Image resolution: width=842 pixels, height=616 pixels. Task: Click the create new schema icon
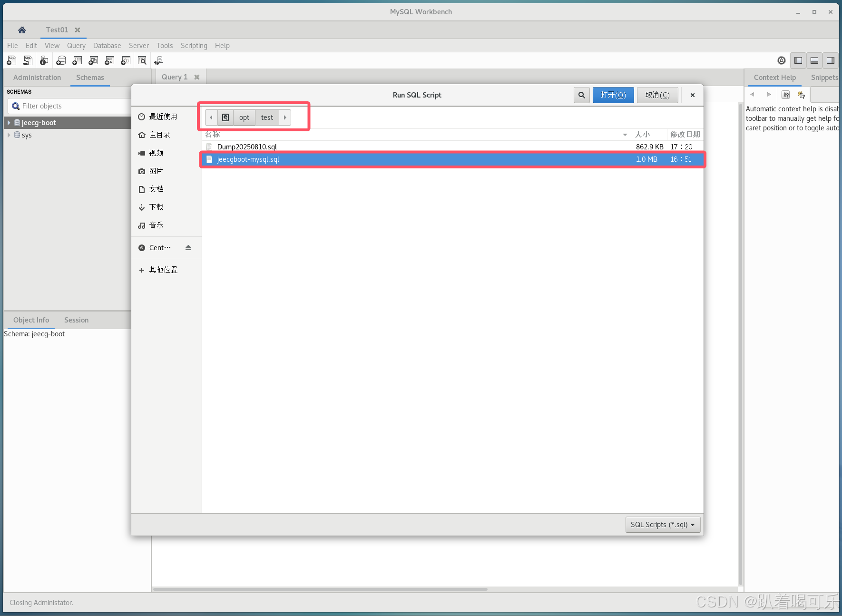pos(61,60)
